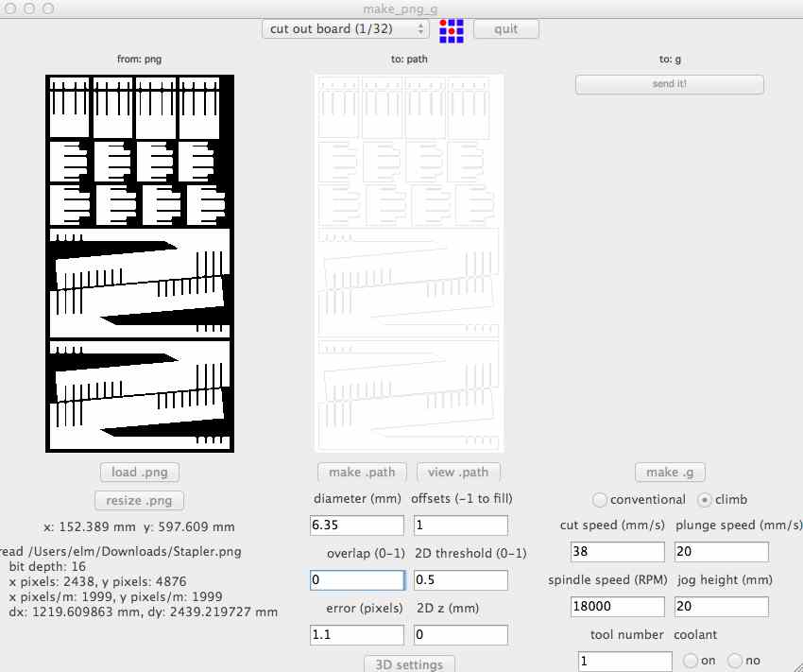Click the 2D threshold field showing 0.5
The height and width of the screenshot is (672, 803).
461,580
